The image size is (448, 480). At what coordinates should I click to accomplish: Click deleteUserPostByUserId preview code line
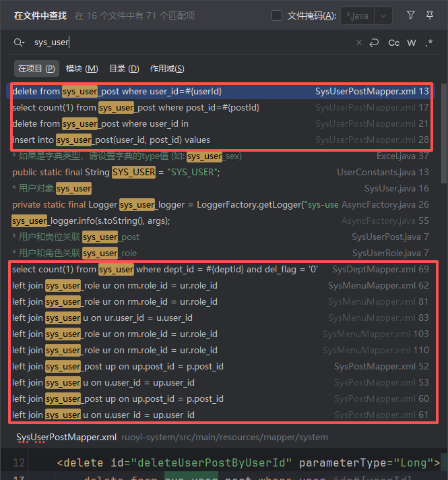[x=248, y=463]
